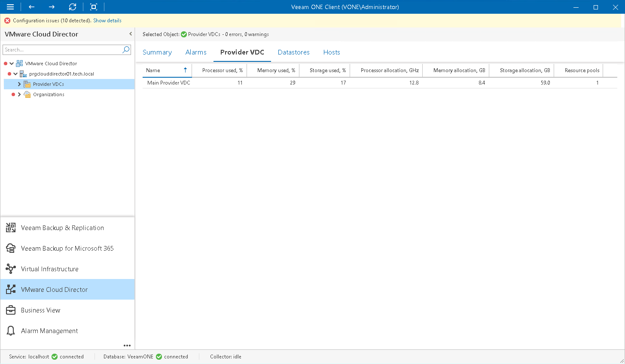Click the VMware Cloud Director nav icon
The width and height of the screenshot is (625, 364).
coord(11,290)
